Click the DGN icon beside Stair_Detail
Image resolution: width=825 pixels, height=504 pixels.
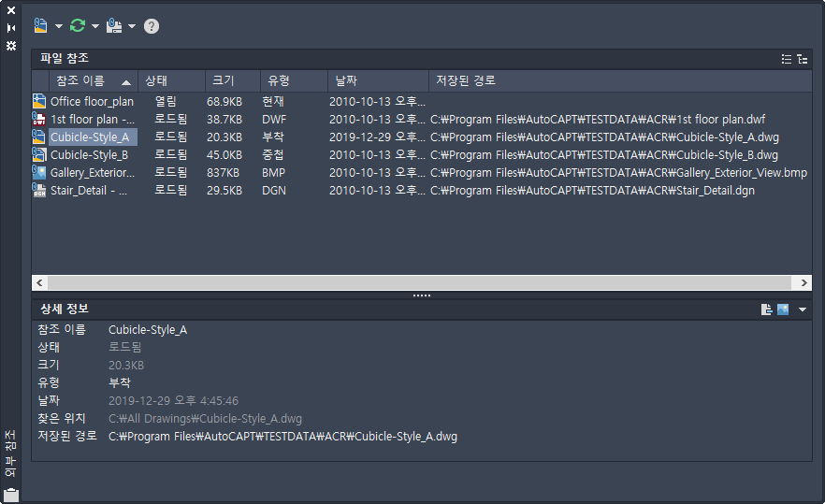click(x=39, y=190)
